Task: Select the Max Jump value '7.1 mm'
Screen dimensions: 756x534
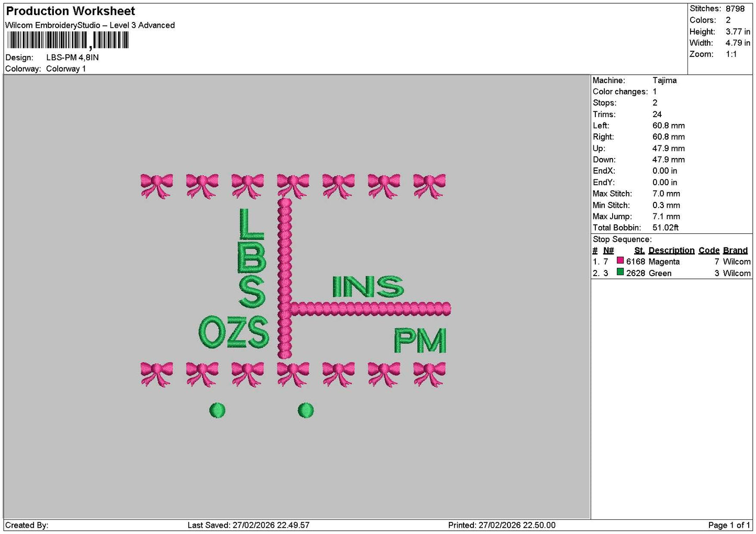Action: pos(666,217)
